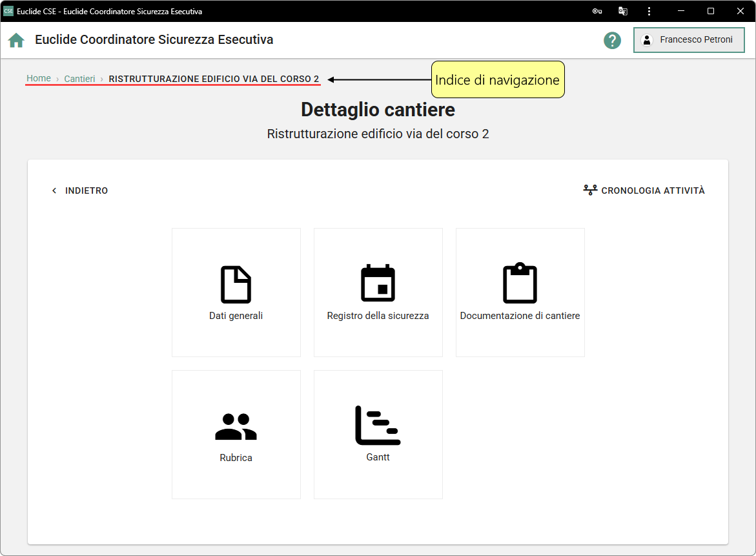Click the password key icon in title bar
The image size is (756, 556).
(x=597, y=11)
